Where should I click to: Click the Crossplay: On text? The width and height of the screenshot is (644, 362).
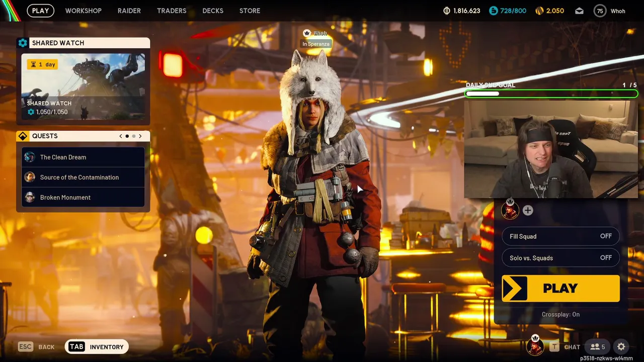(560, 314)
